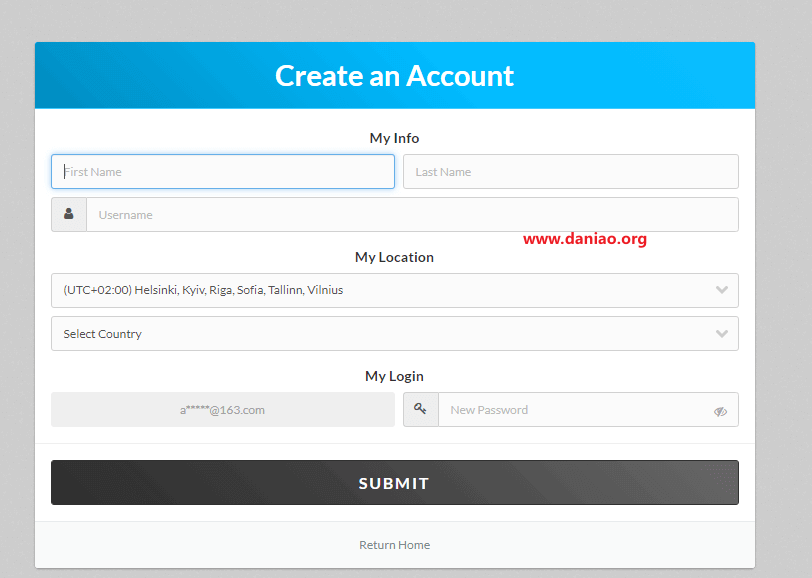Toggle password visibility with the eye icon
Image resolution: width=812 pixels, height=578 pixels.
click(720, 411)
